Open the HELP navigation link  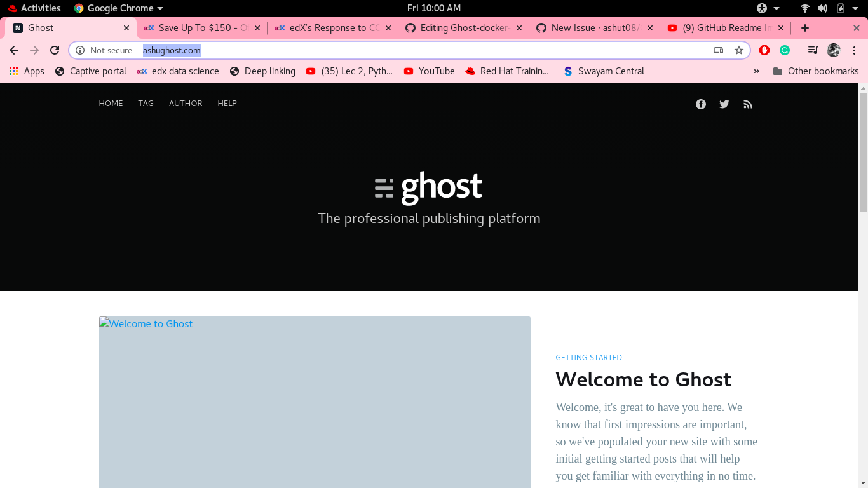tap(227, 104)
